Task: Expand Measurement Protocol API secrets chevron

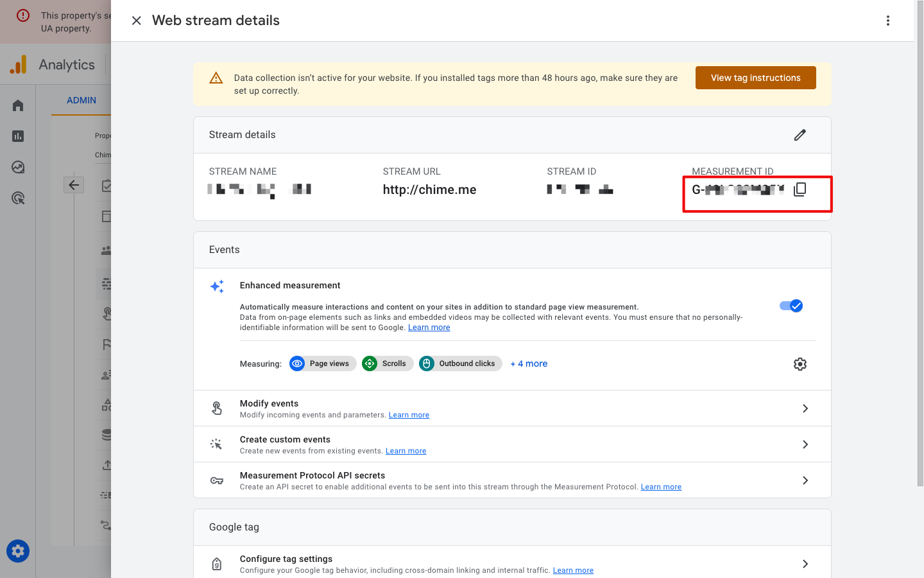Action: (x=805, y=480)
